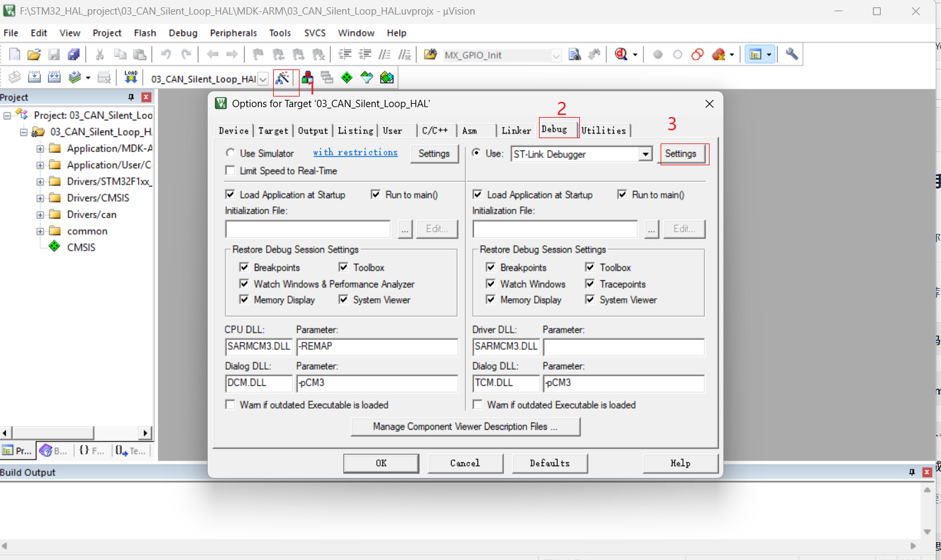Open Select Software Packs icon
Viewport: 941px width, 560px height.
pos(367,78)
